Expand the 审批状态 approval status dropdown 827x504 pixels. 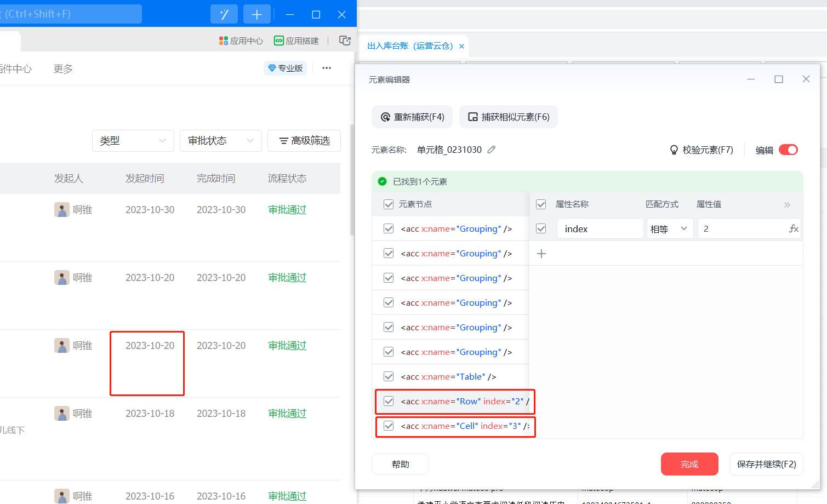220,141
